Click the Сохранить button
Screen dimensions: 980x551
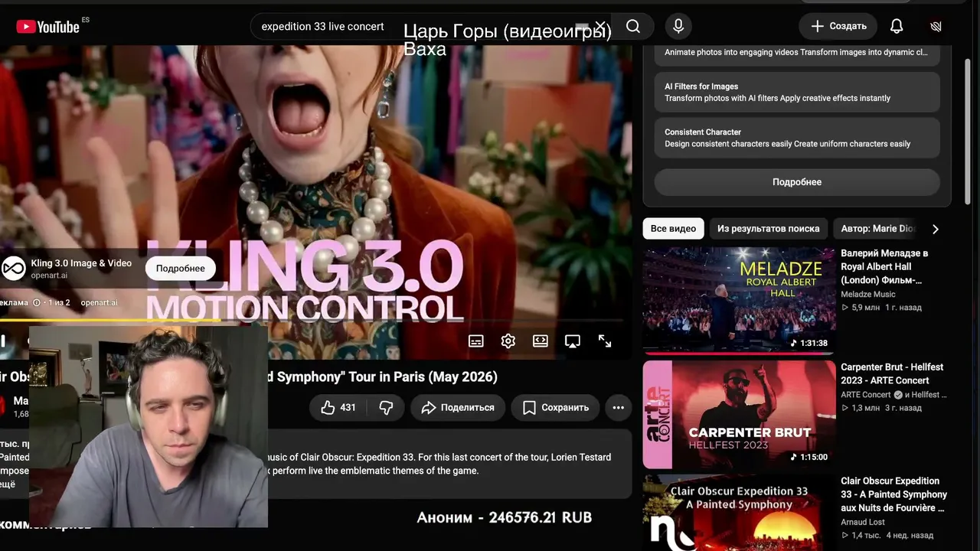[x=556, y=408]
